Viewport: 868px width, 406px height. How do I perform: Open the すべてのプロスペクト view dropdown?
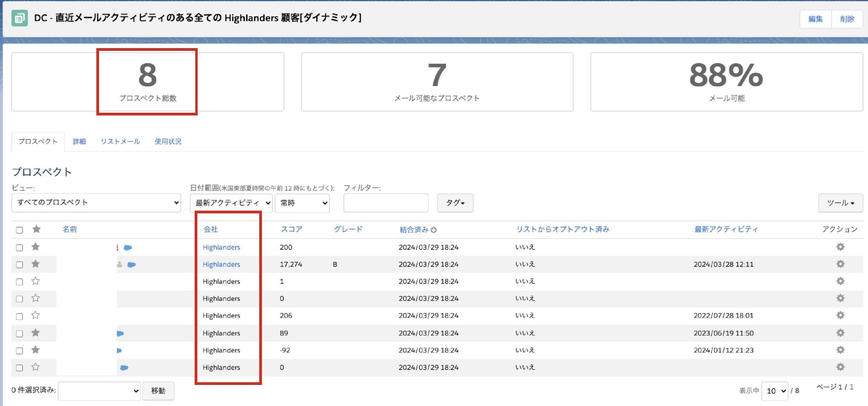pos(96,203)
